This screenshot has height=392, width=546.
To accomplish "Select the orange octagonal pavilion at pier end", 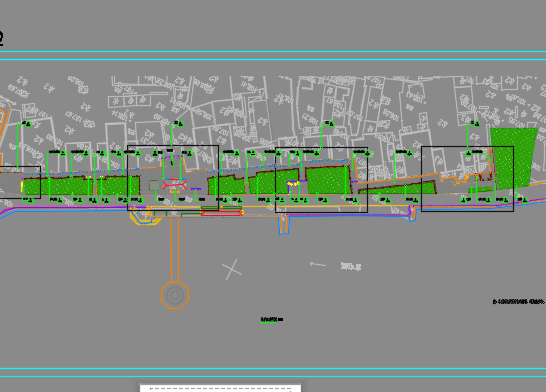I will [x=175, y=295].
